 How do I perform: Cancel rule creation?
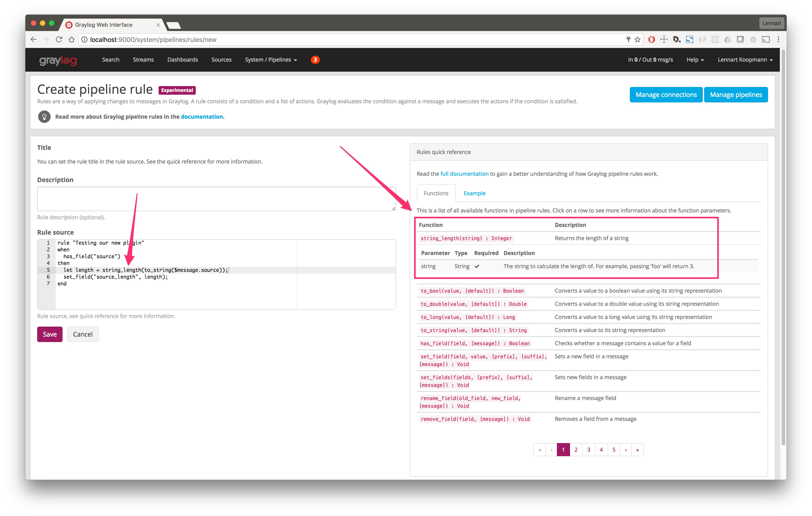83,334
